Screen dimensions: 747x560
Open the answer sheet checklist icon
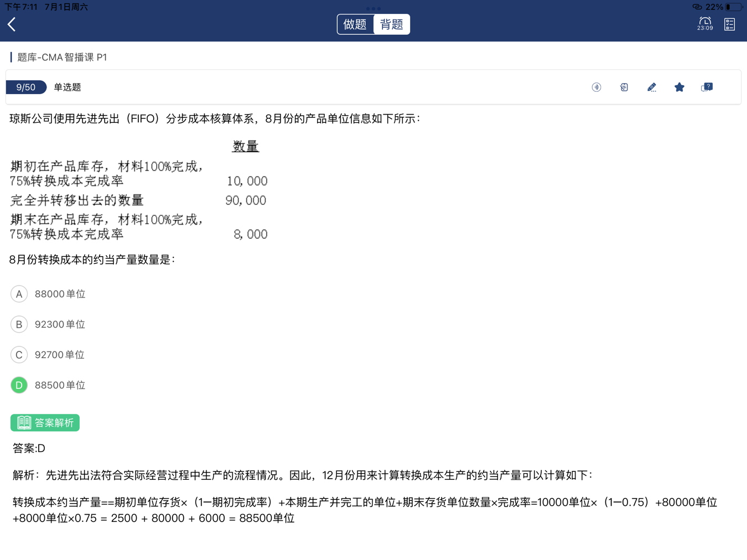pyautogui.click(x=729, y=24)
